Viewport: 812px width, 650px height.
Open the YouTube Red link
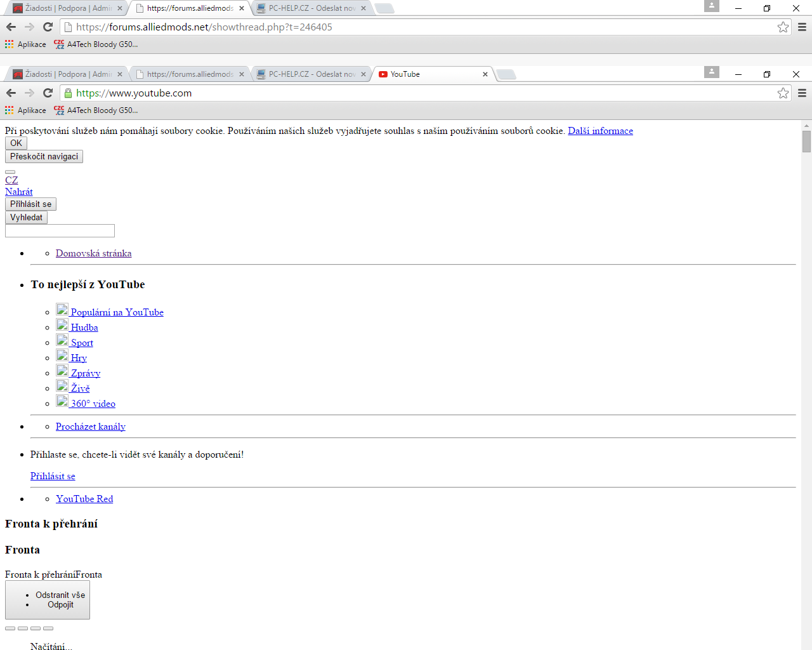(84, 499)
